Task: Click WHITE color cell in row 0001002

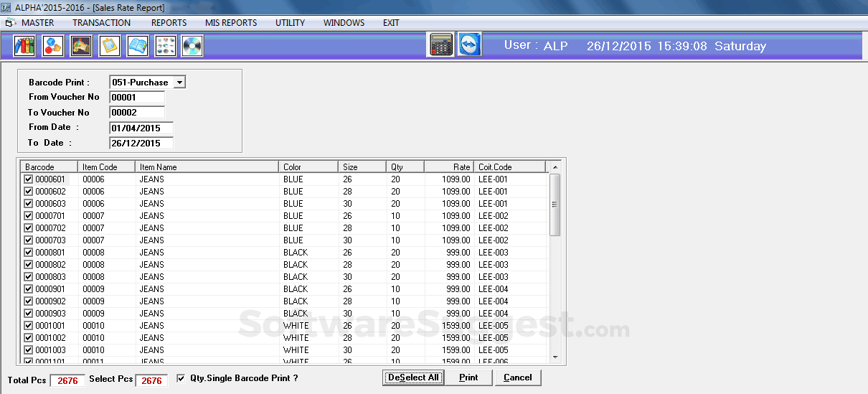Action: point(296,338)
